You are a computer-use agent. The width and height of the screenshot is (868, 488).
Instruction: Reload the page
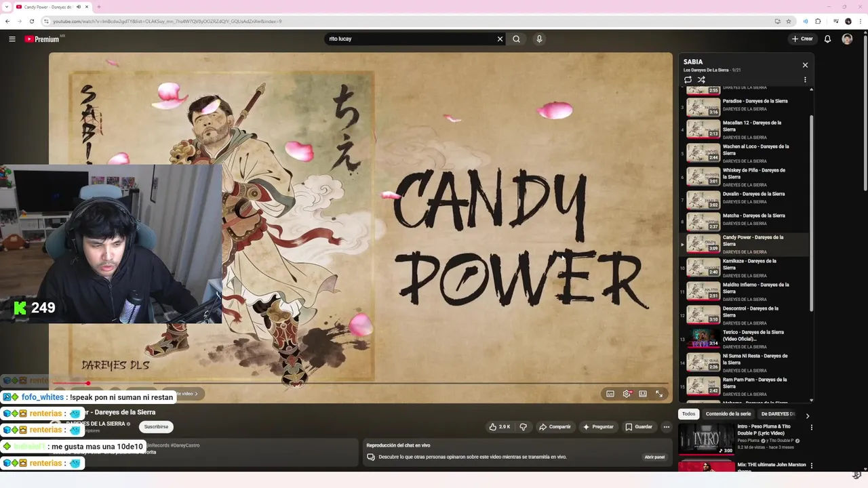(x=31, y=21)
